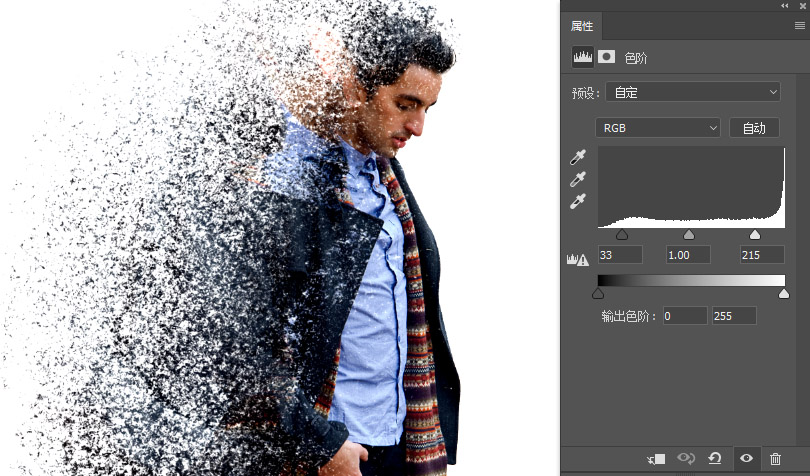Switch to the 属性 tab
The width and height of the screenshot is (810, 476).
tap(582, 26)
